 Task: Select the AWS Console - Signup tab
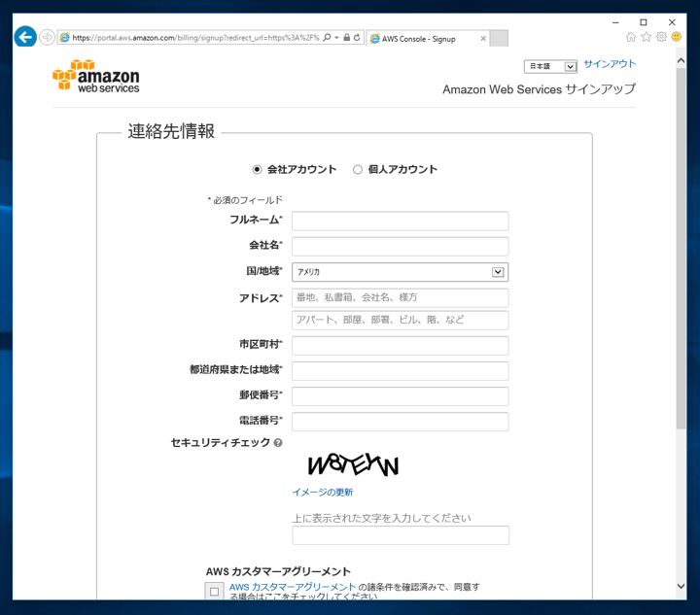click(x=427, y=39)
